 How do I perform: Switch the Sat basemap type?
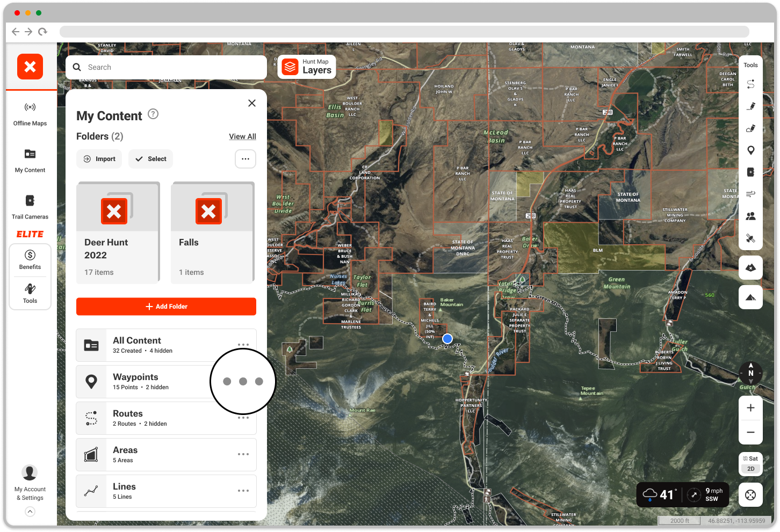[750, 458]
